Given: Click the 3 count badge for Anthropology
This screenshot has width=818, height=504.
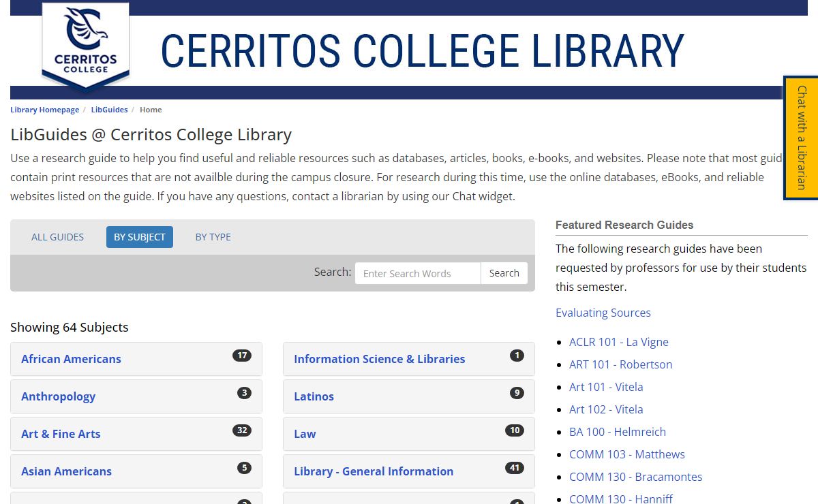Looking at the screenshot, I should coord(244,393).
